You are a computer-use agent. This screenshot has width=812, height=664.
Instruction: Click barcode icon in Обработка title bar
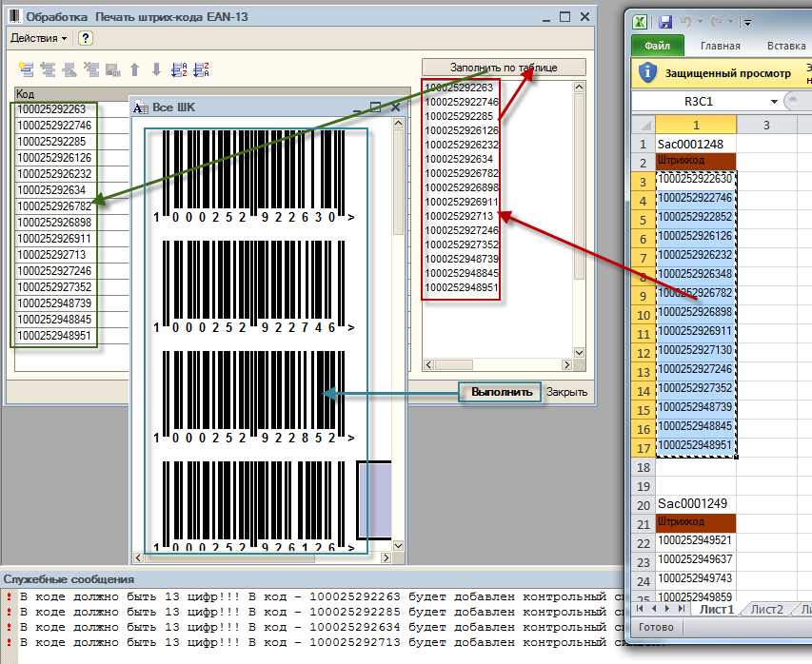click(x=15, y=16)
